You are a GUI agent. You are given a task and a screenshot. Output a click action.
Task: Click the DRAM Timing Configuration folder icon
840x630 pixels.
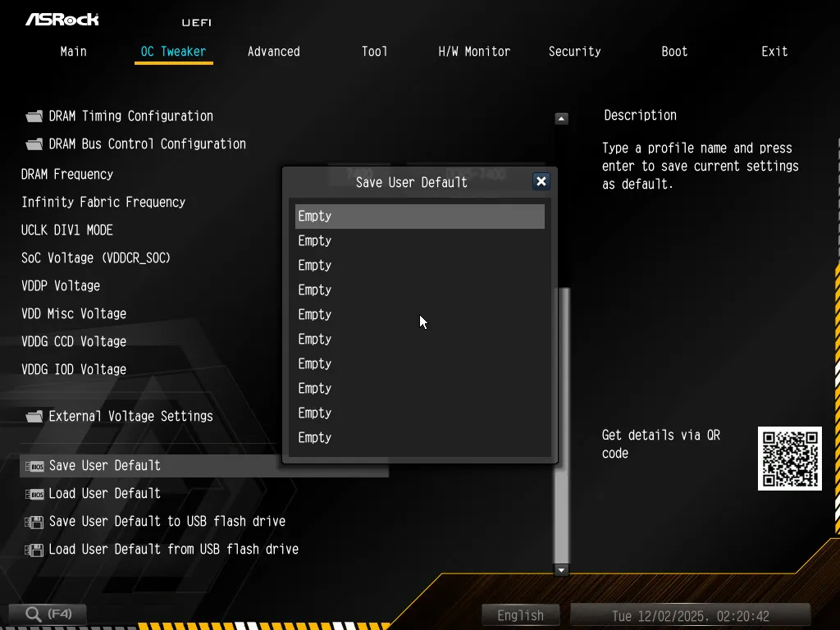[34, 116]
